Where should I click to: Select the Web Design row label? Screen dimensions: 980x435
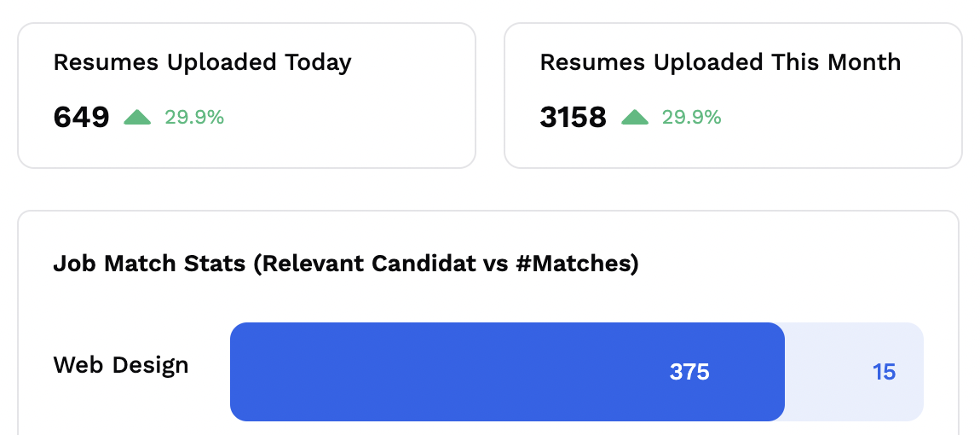point(121,366)
